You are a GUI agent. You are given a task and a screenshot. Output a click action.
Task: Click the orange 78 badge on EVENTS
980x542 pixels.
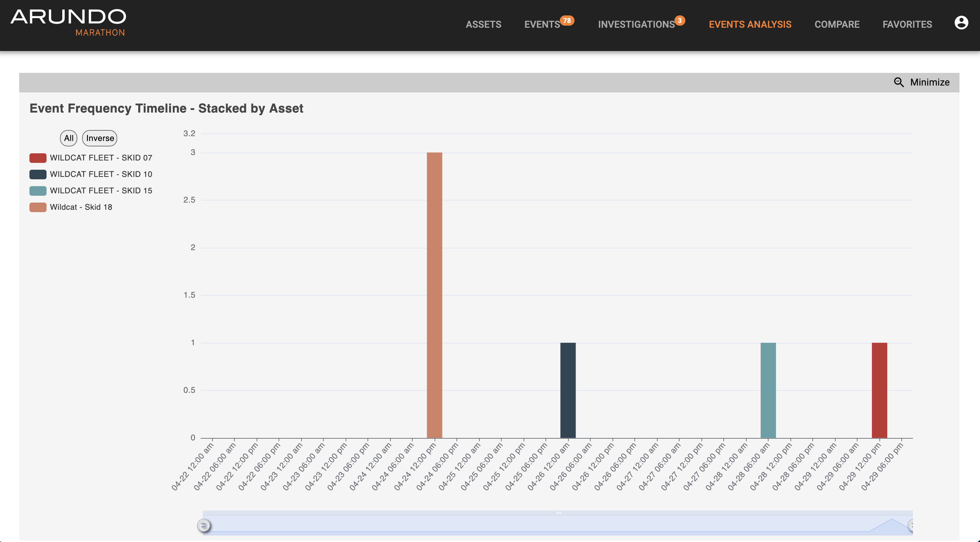567,20
